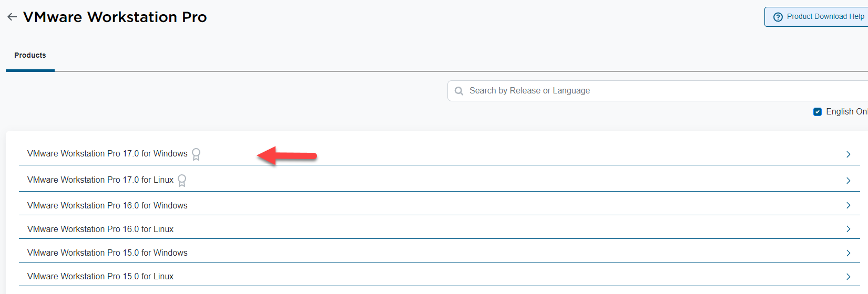
Task: Click the search magnifier icon
Action: [459, 91]
